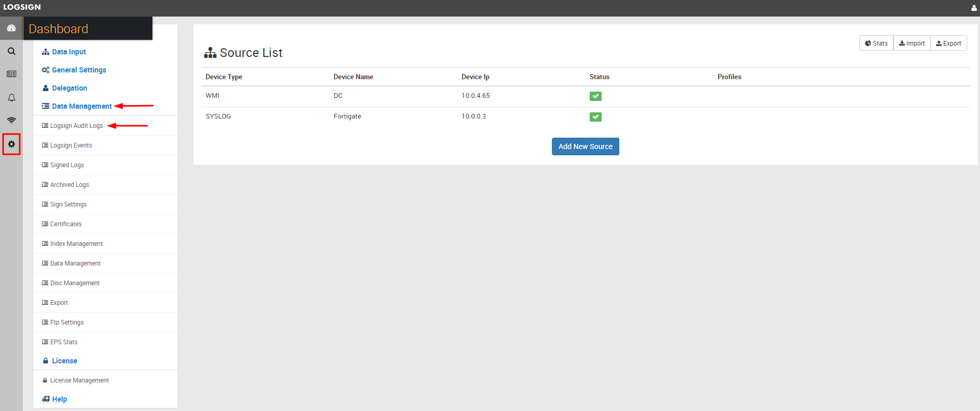Click device name DC
Image resolution: width=980 pixels, height=411 pixels.
click(x=338, y=96)
